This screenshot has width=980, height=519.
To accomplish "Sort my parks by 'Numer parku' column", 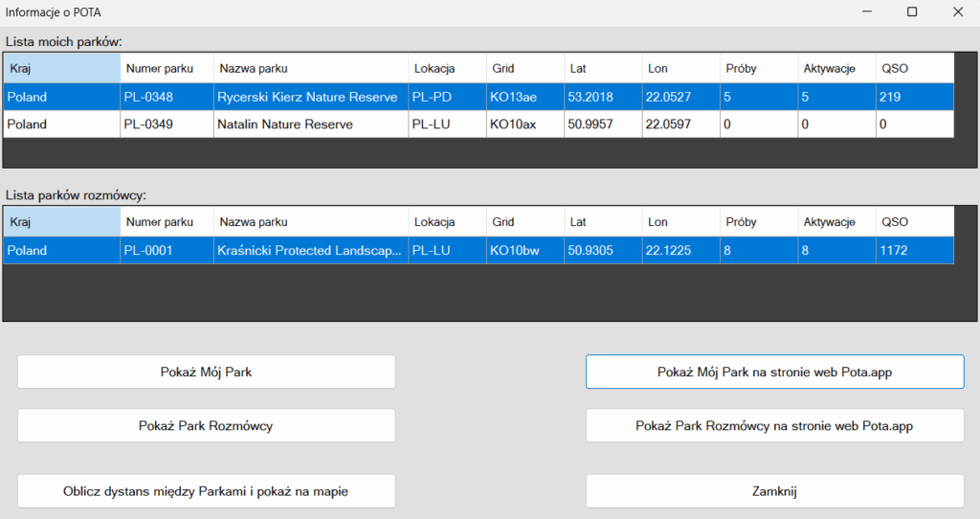I will point(167,68).
